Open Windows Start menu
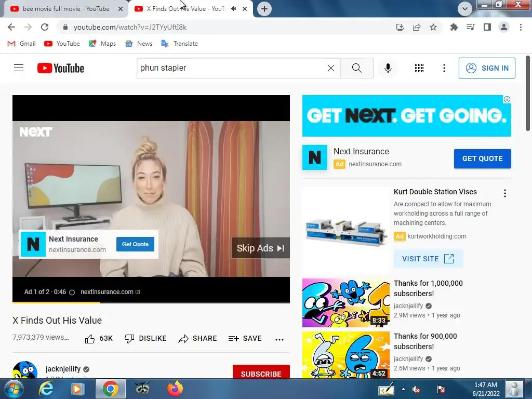The width and height of the screenshot is (532, 399). pyautogui.click(x=14, y=389)
